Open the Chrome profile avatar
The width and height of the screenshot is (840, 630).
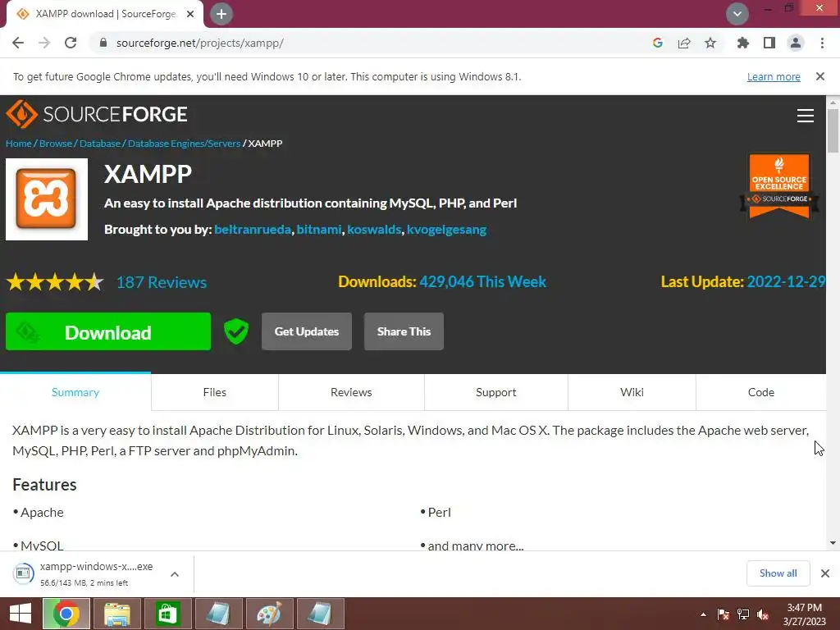pos(796,43)
